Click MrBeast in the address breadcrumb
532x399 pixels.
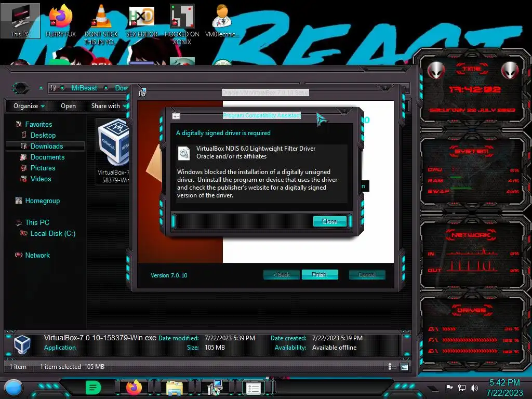pos(84,88)
